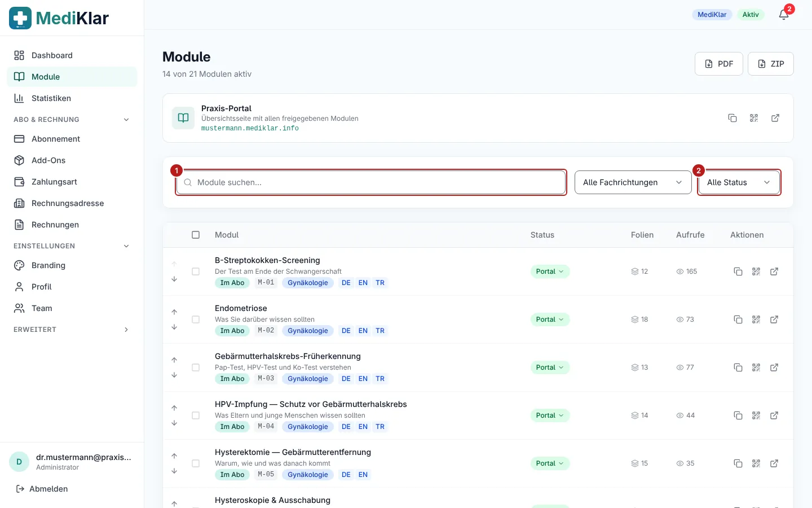The image size is (812, 508).
Task: Open HPV-Impfung module externally
Action: tap(774, 415)
